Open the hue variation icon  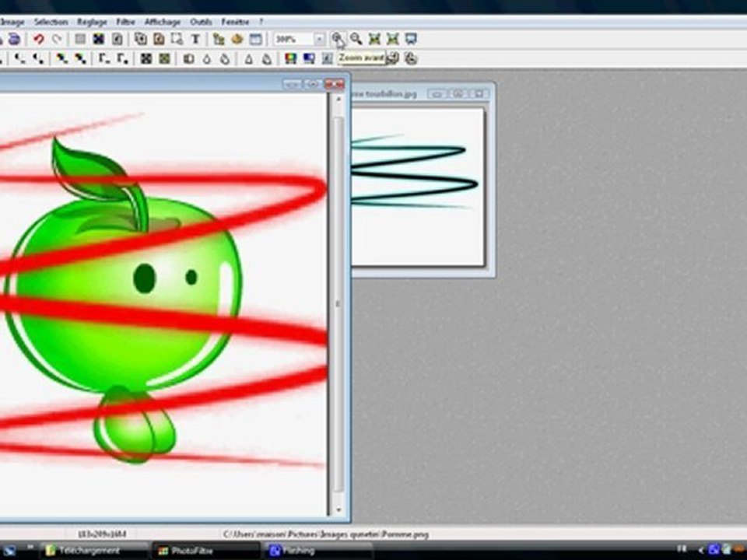290,58
